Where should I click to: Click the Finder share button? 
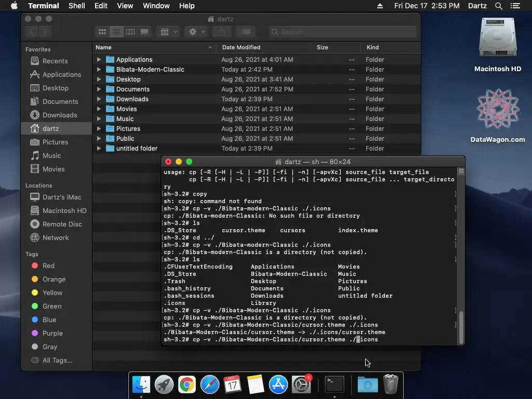click(222, 32)
